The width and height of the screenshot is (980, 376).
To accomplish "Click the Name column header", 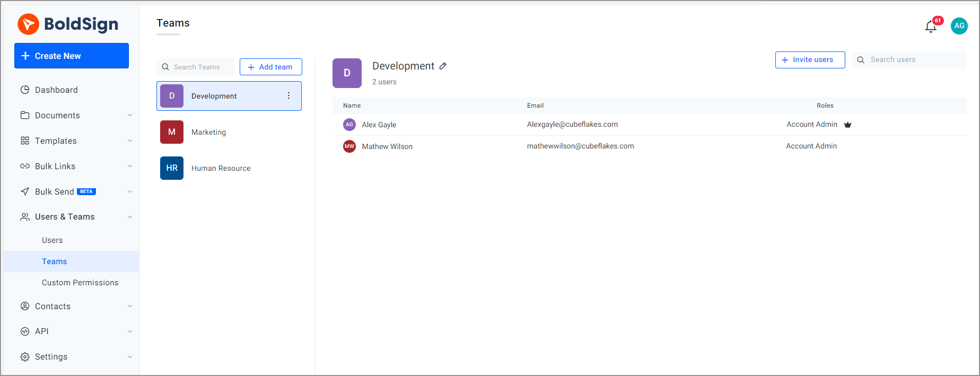I will point(352,106).
